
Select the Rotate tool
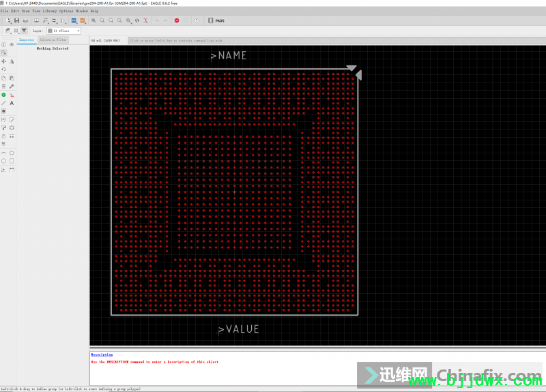[3, 70]
